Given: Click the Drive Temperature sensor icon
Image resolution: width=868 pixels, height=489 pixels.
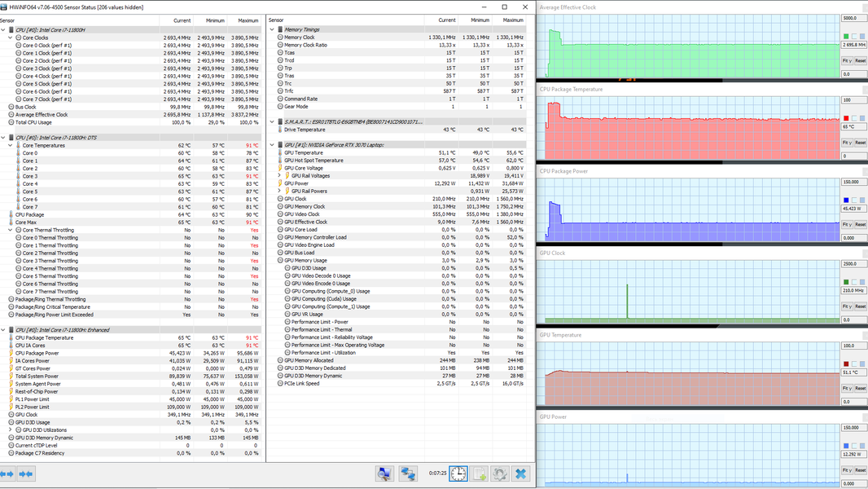Looking at the screenshot, I should 280,130.
